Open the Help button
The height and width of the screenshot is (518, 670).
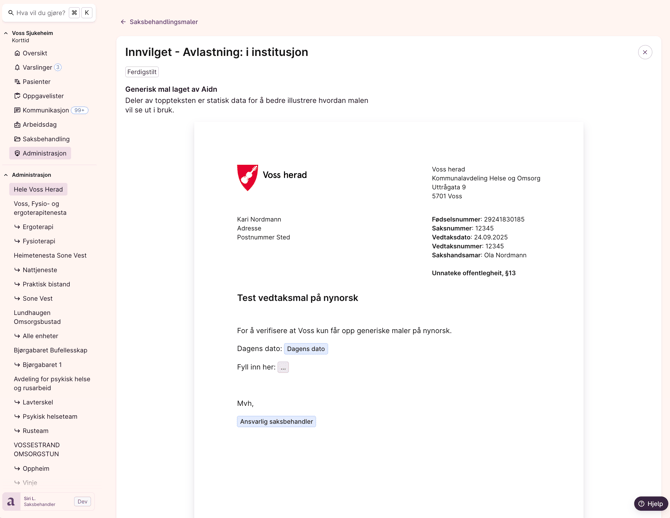click(x=650, y=504)
